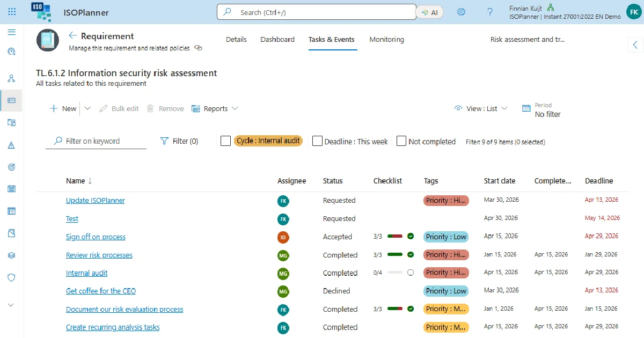Open the help question mark icon
Viewport: 644px width, 338px height.
pyautogui.click(x=490, y=12)
